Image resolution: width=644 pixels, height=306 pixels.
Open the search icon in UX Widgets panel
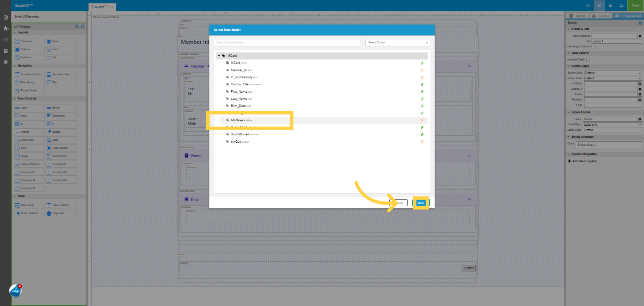coord(77,27)
